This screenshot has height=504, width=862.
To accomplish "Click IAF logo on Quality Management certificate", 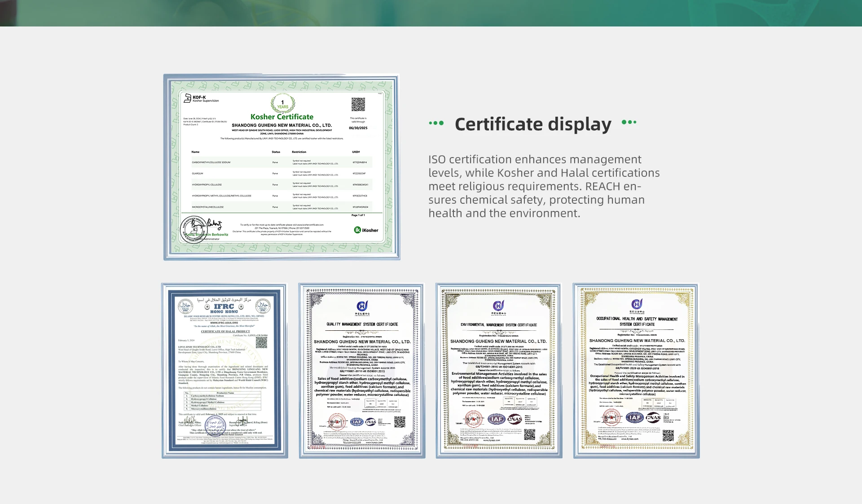I will point(356,422).
